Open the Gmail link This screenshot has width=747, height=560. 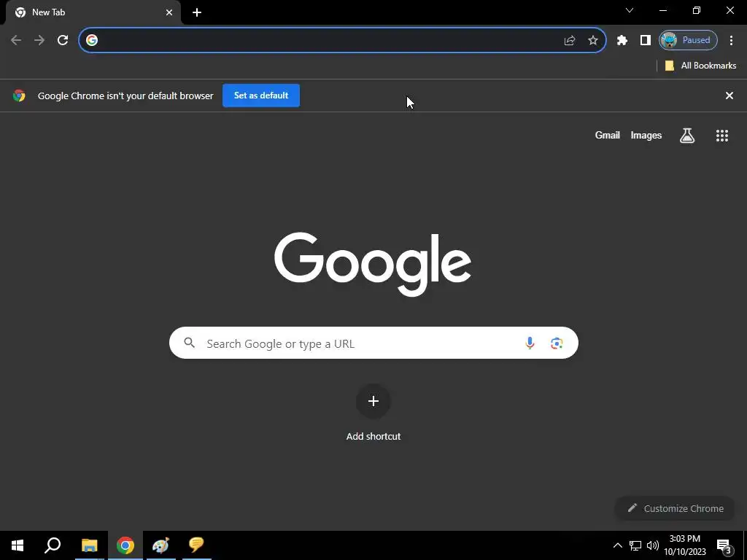608,135
